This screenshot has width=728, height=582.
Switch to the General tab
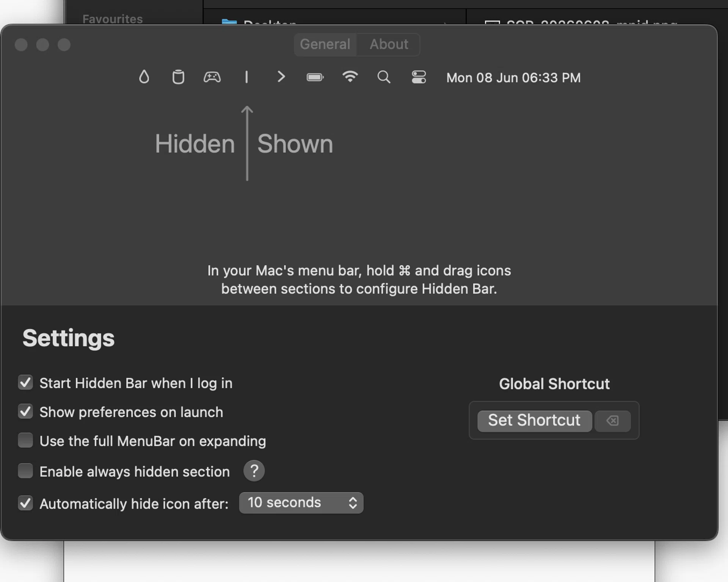(325, 44)
